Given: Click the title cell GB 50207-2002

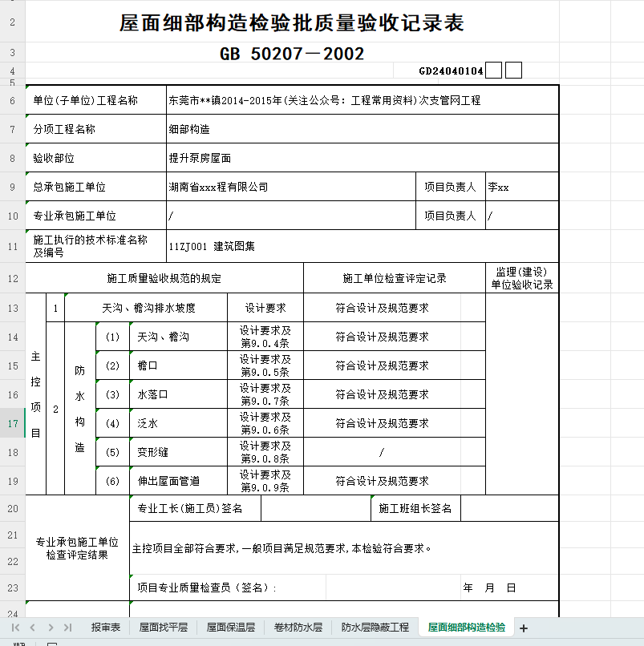Looking at the screenshot, I should pos(292,54).
